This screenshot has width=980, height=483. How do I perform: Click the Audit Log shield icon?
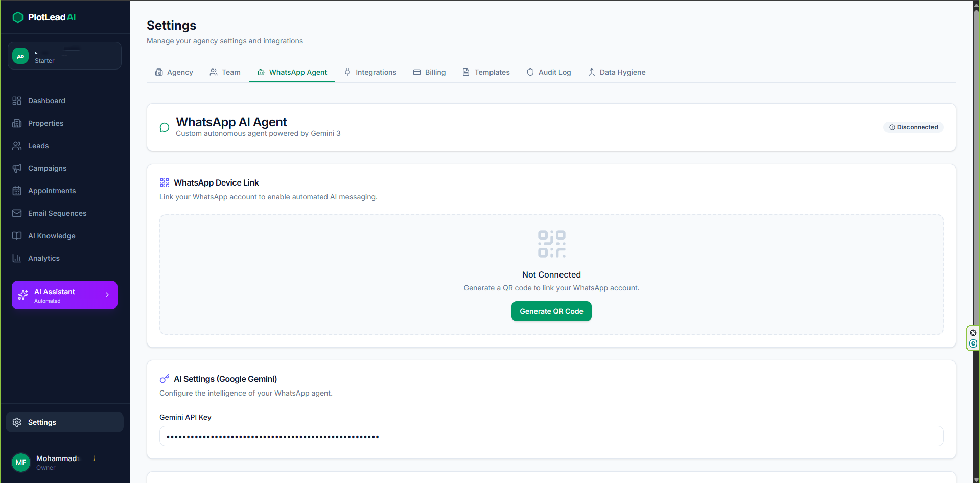point(530,72)
